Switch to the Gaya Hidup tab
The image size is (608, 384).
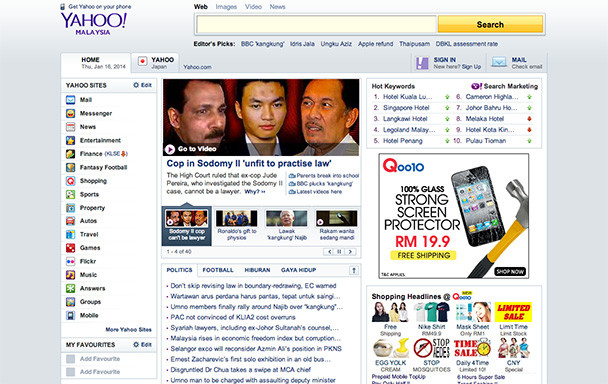(x=298, y=270)
